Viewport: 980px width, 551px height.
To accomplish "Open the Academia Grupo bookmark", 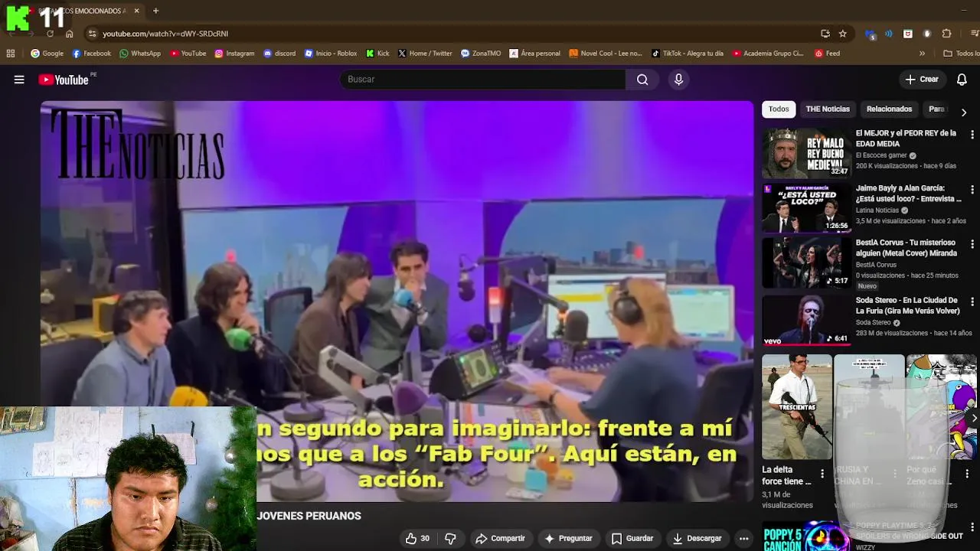I will tap(768, 54).
